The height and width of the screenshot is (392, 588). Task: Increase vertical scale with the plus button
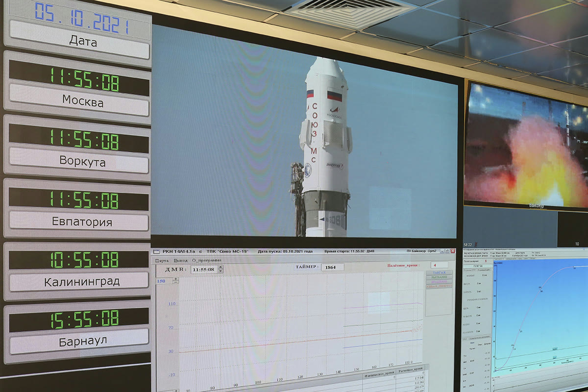[x=176, y=279]
